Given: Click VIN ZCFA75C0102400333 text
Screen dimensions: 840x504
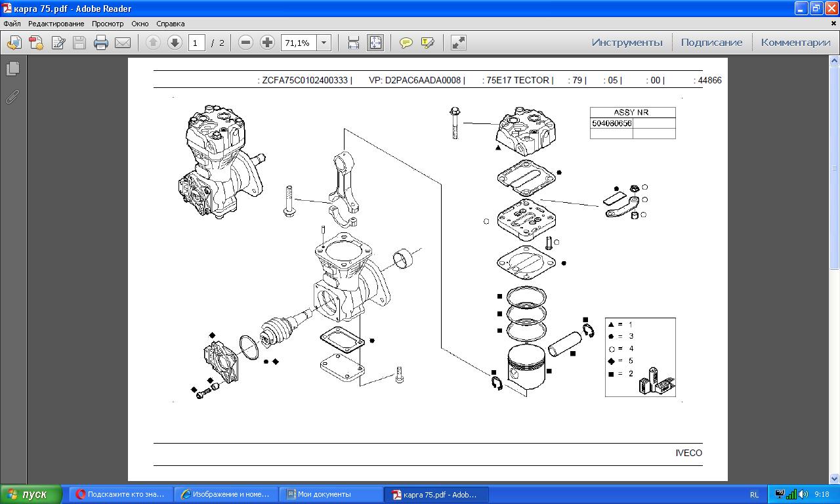Looking at the screenshot, I should click(x=304, y=80).
